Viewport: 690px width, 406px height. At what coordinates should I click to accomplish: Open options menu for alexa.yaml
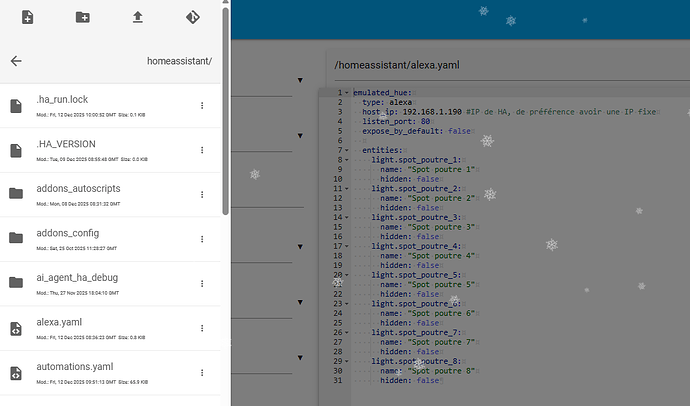click(x=202, y=328)
